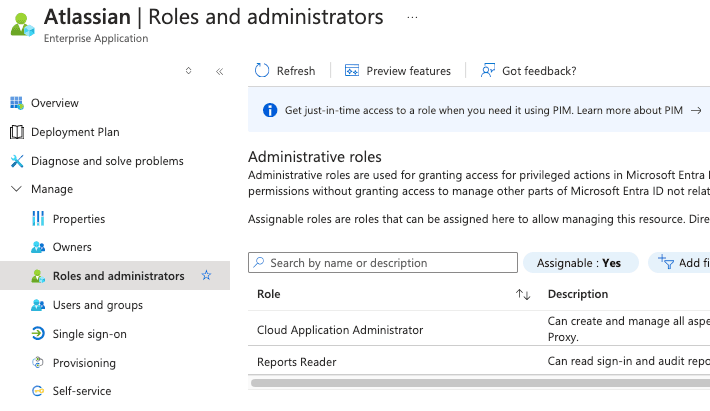710x411 pixels.
Task: Open Learn more about PIM banner text
Action: (x=630, y=110)
